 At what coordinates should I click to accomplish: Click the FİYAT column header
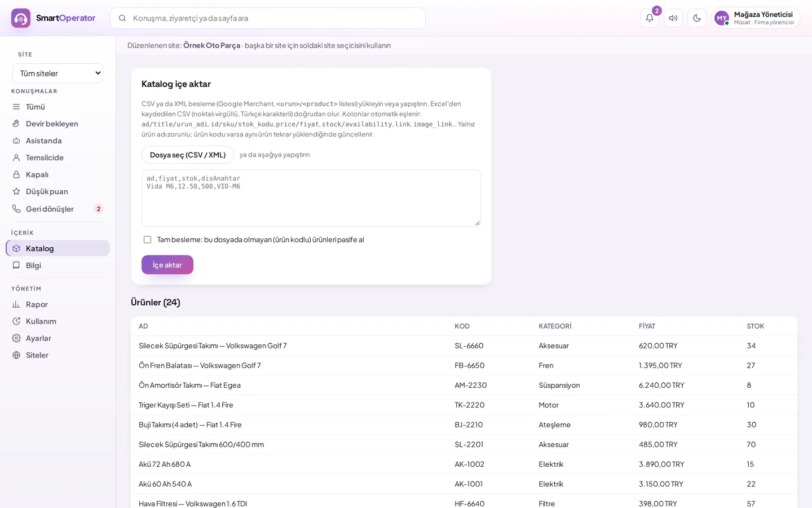pyautogui.click(x=647, y=326)
